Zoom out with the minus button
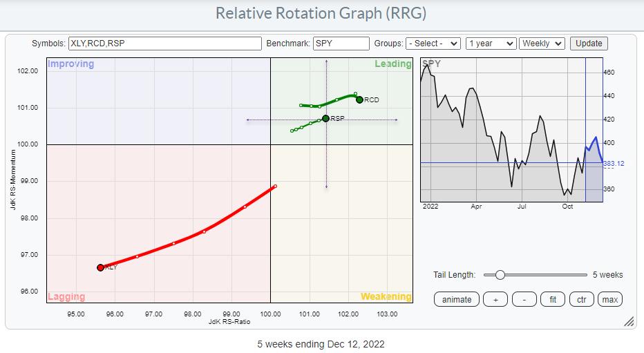The height and width of the screenshot is (353, 644). click(x=524, y=299)
